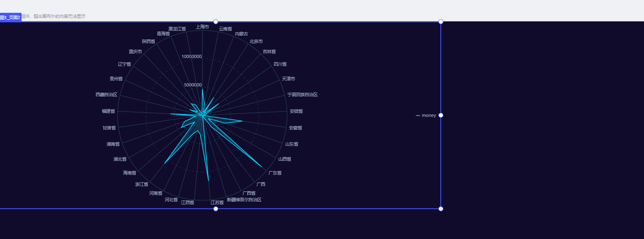Image resolution: width=644 pixels, height=239 pixels.
Task: Click the 北京市 radar axis label
Action: pos(256,41)
